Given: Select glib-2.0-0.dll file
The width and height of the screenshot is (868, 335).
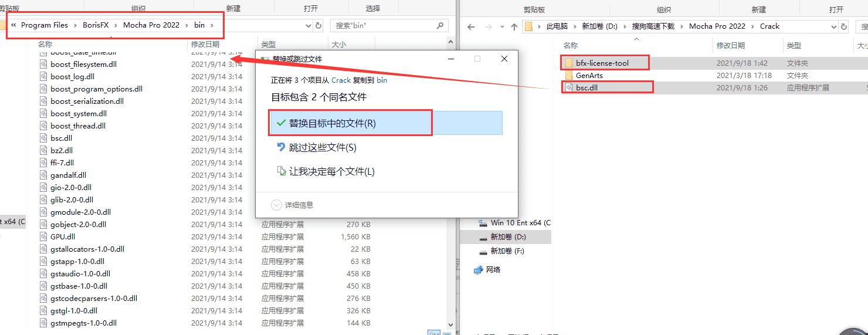Looking at the screenshot, I should 72,200.
